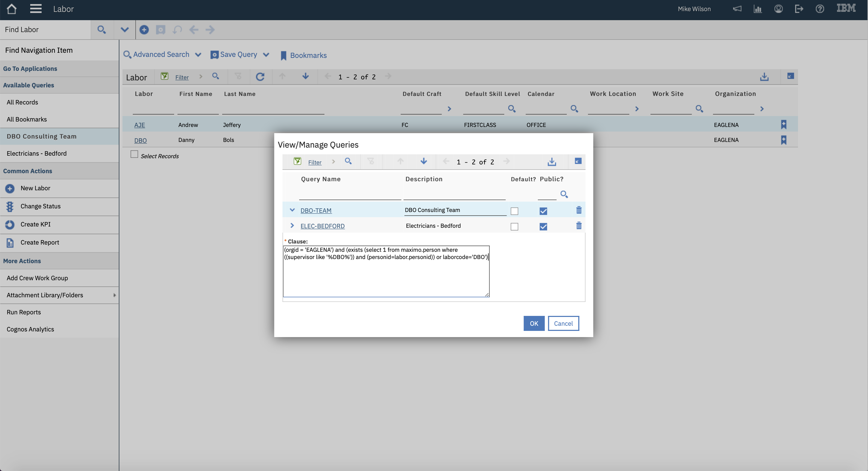Uncheck Public for the ELEC-BEDFORD query
The height and width of the screenshot is (471, 868).
pyautogui.click(x=543, y=226)
